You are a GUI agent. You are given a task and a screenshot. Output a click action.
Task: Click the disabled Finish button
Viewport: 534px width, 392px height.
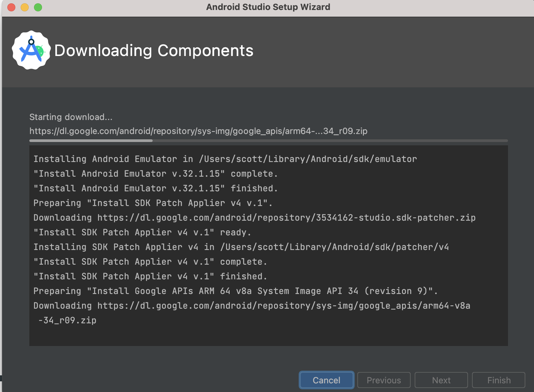(499, 380)
